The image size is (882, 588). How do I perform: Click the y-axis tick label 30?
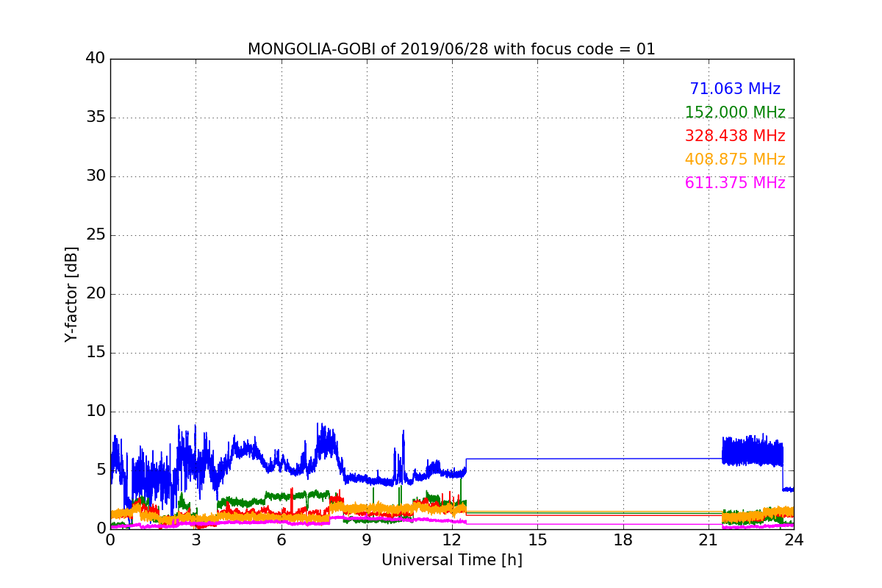click(x=96, y=176)
